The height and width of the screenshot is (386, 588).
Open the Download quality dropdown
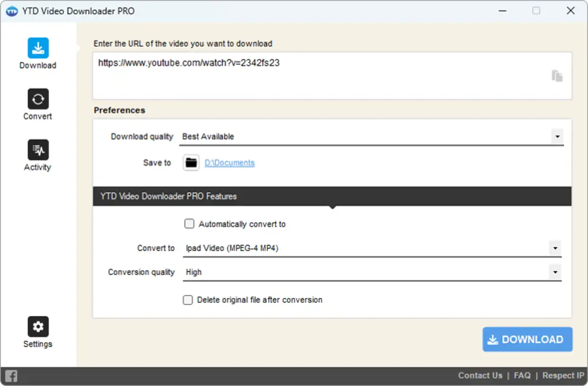point(557,136)
